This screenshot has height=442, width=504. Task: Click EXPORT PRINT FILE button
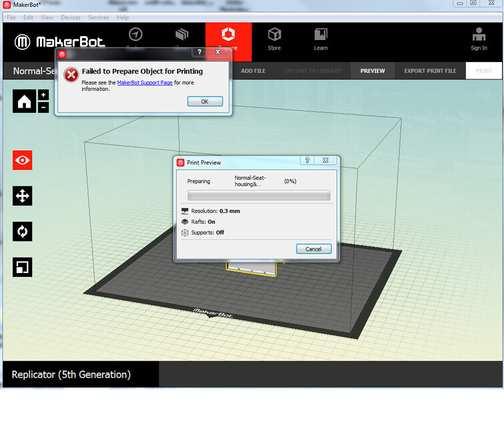click(x=430, y=71)
